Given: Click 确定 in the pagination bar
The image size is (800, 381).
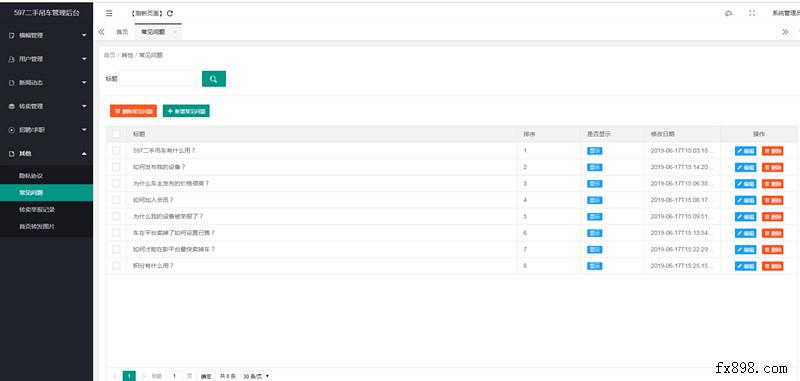Looking at the screenshot, I should click(206, 376).
